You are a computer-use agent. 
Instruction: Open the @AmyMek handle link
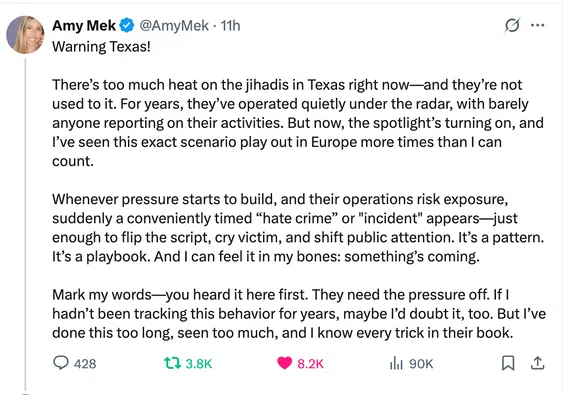click(x=174, y=26)
